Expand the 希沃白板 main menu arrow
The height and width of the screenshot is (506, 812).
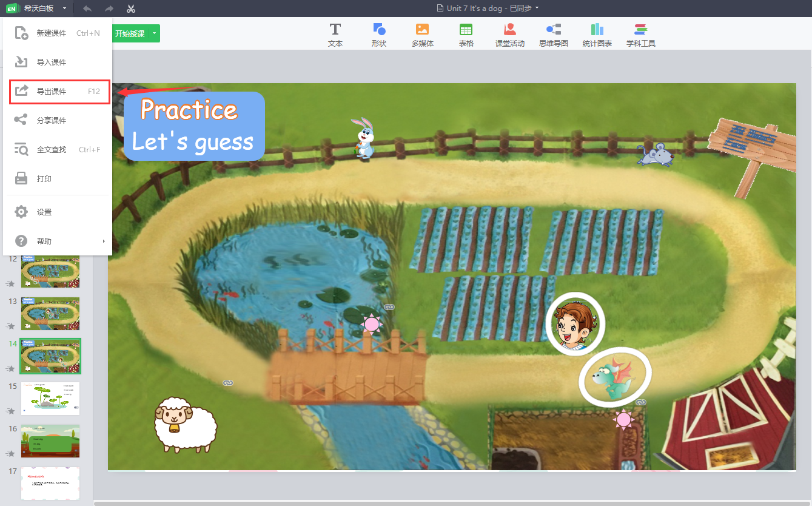tap(64, 8)
